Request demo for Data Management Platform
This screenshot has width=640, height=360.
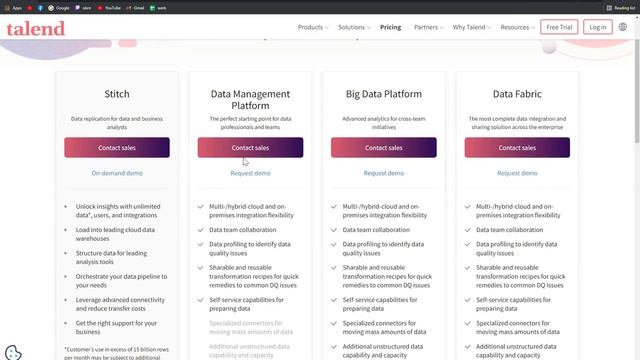click(250, 173)
